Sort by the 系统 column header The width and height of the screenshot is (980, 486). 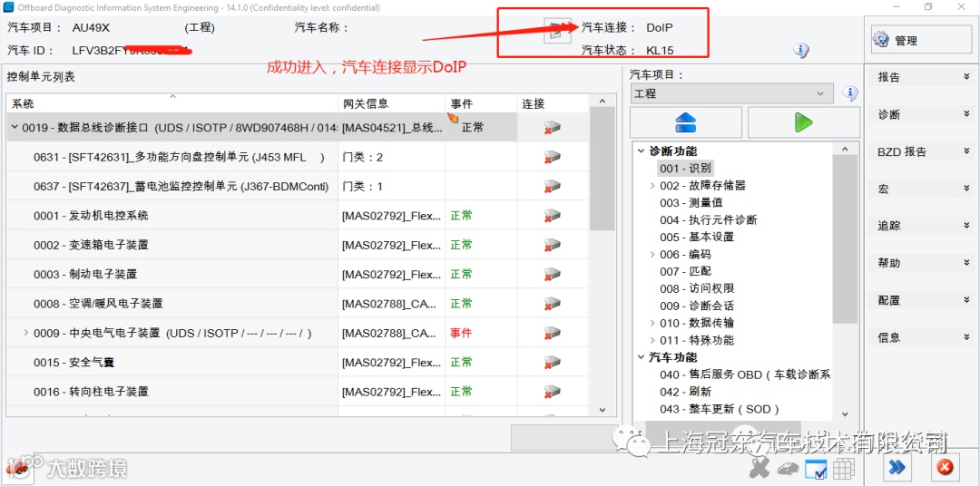click(171, 103)
